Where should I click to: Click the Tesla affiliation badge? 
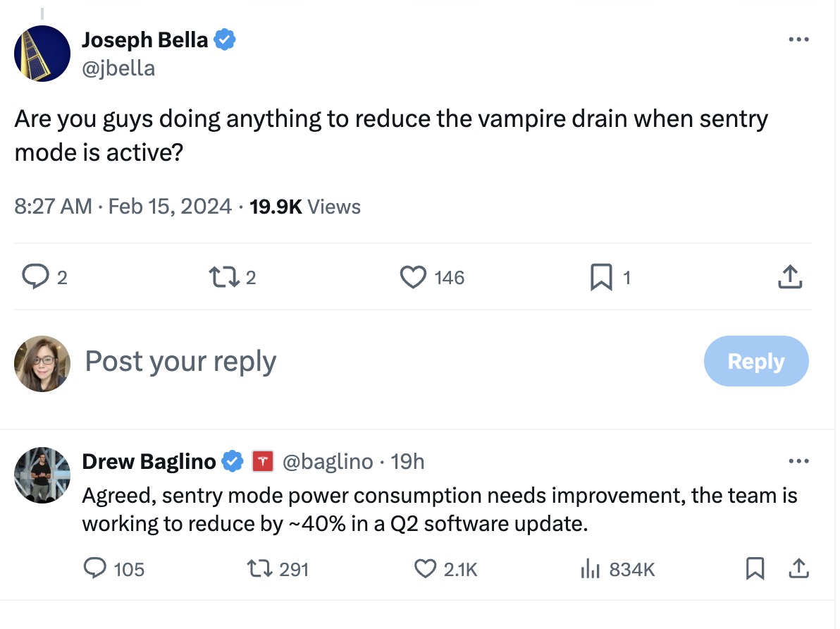click(x=262, y=462)
